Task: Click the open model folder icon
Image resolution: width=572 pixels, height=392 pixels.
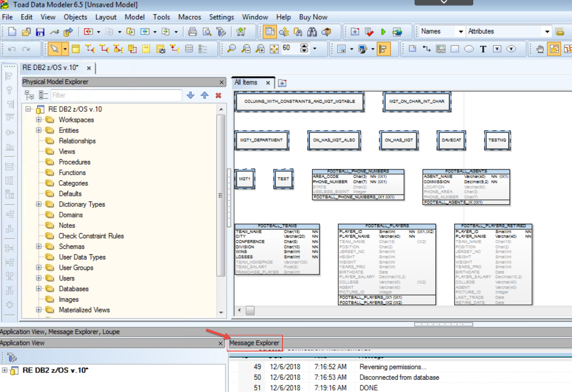Action: click(26, 32)
